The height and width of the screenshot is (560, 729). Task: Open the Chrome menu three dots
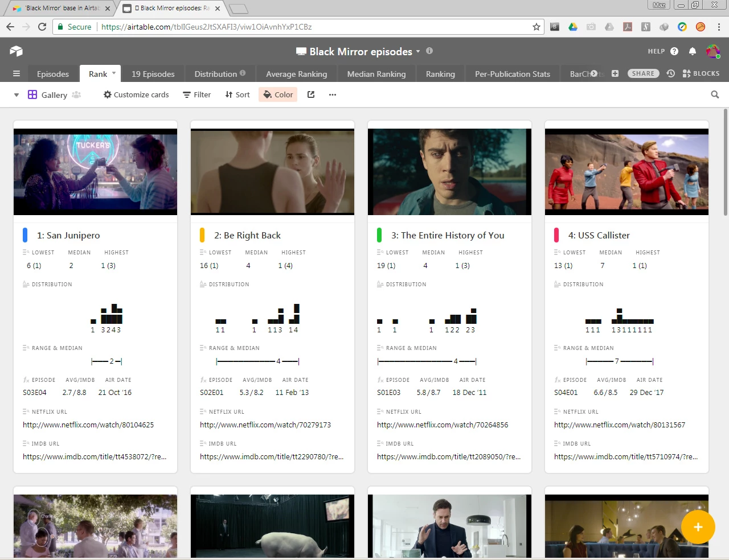point(719,27)
